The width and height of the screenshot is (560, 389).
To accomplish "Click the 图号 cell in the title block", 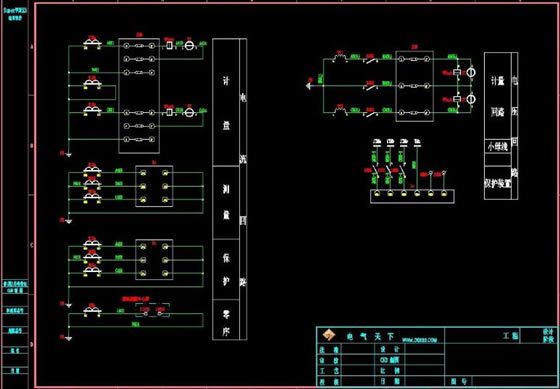I will [x=459, y=381].
